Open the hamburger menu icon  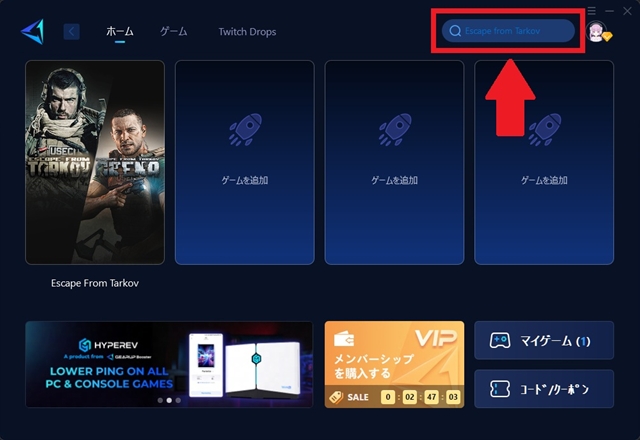click(591, 11)
